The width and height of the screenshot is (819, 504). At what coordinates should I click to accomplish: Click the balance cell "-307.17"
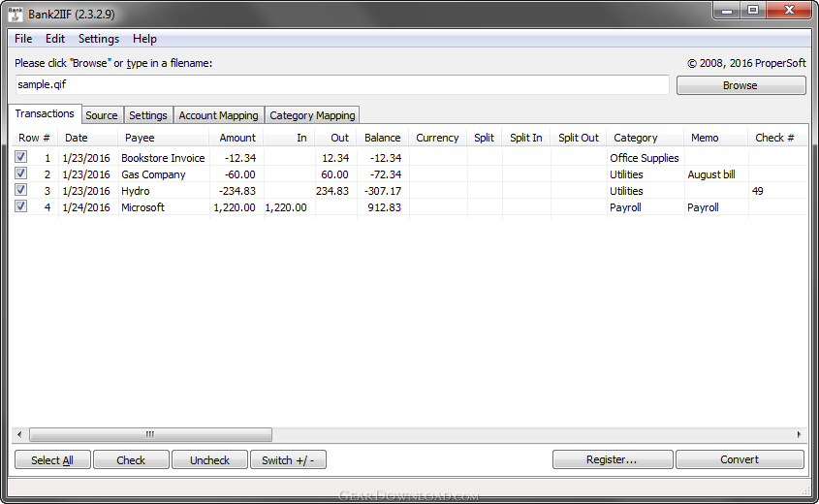coord(383,191)
